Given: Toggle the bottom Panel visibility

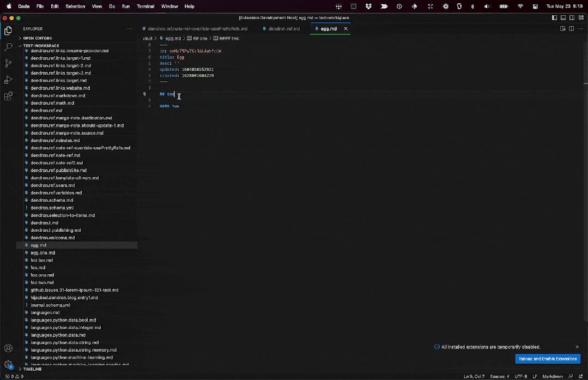Looking at the screenshot, I should (563, 18).
